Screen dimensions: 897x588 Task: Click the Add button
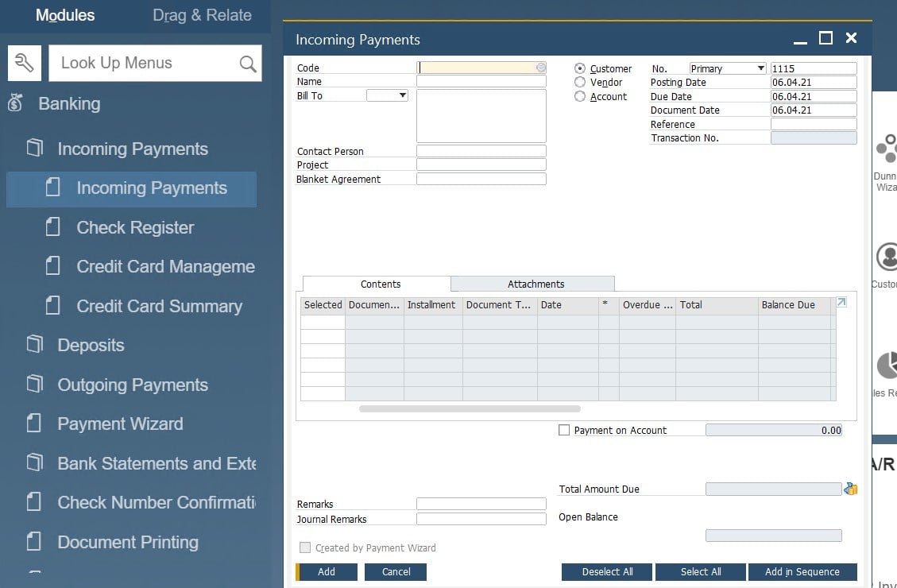(x=327, y=571)
